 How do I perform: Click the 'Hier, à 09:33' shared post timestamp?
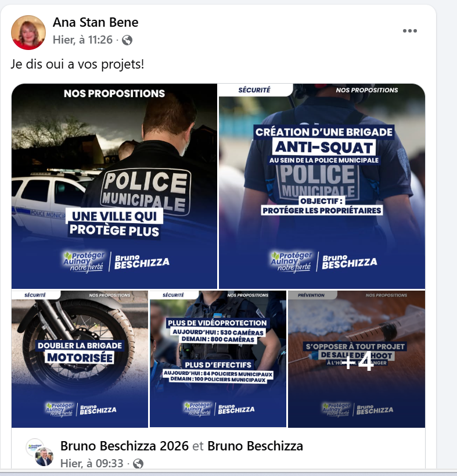tap(92, 464)
